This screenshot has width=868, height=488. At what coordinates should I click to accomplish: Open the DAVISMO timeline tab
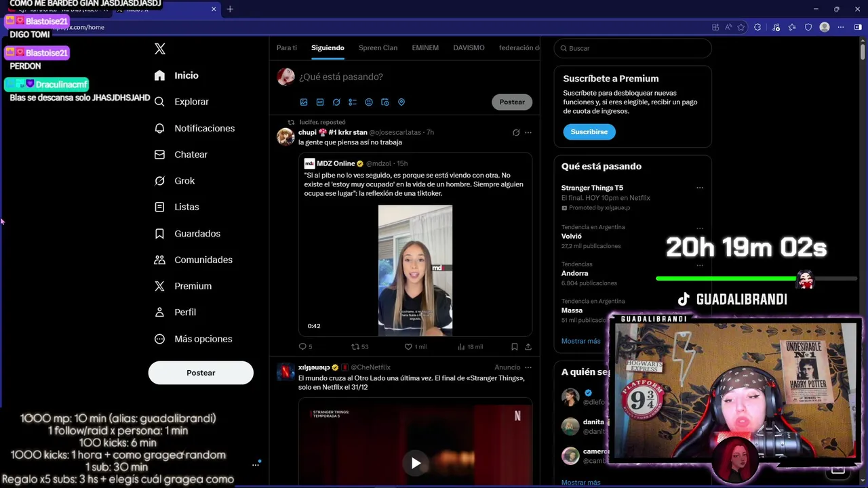[469, 48]
